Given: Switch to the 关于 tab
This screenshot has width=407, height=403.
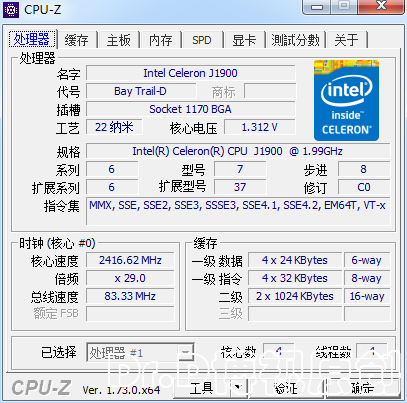Looking at the screenshot, I should [x=347, y=40].
